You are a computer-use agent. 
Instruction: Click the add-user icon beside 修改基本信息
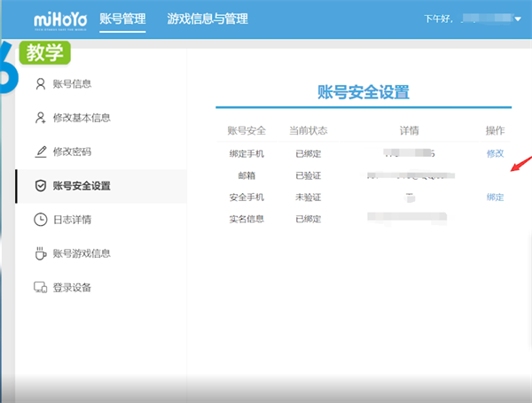(39, 118)
